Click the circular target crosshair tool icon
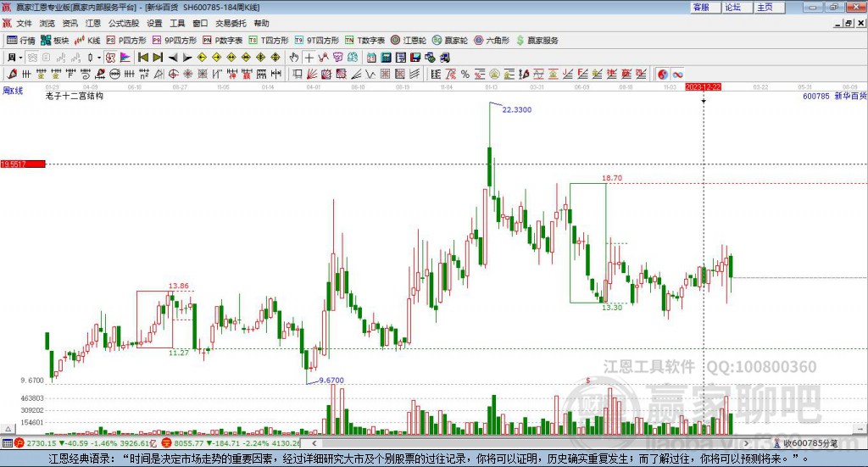Viewport: 868px width, 467px height. pyautogui.click(x=173, y=74)
